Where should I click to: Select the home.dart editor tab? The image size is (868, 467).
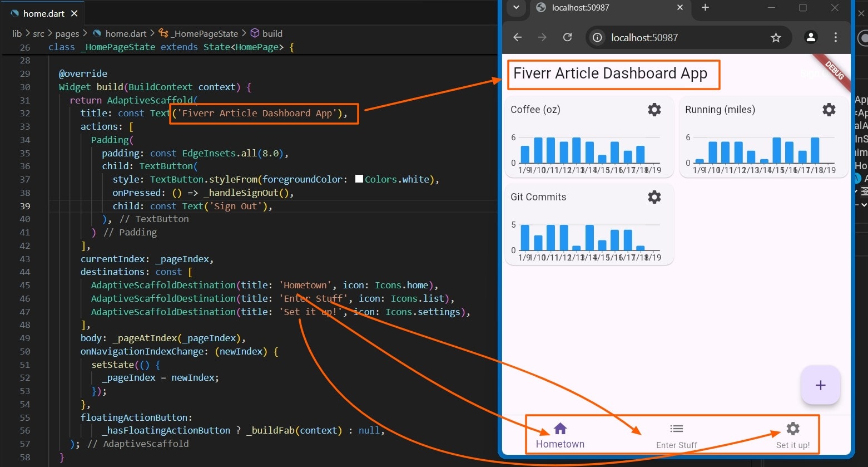pyautogui.click(x=44, y=13)
